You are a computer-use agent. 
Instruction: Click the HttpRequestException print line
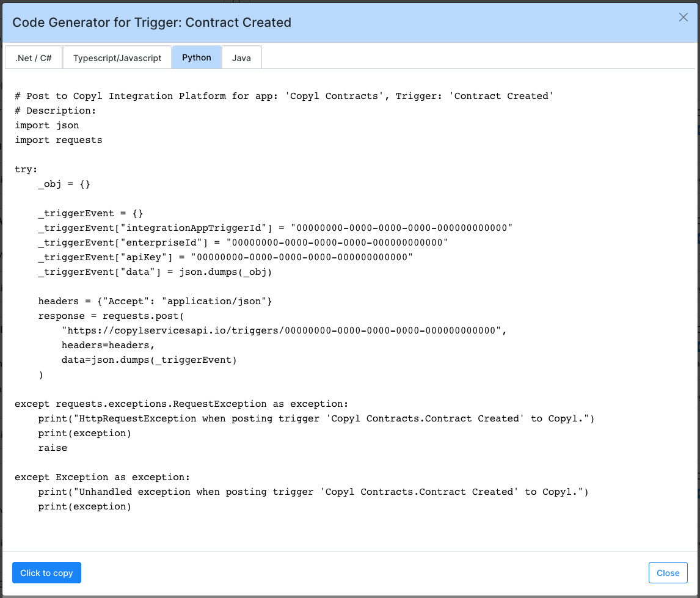[x=316, y=418]
